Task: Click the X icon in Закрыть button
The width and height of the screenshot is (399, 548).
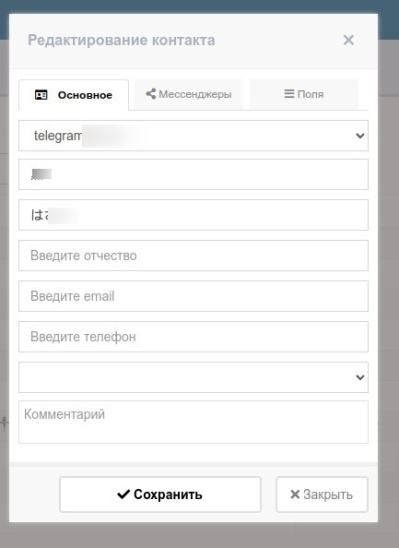Action: tap(295, 494)
